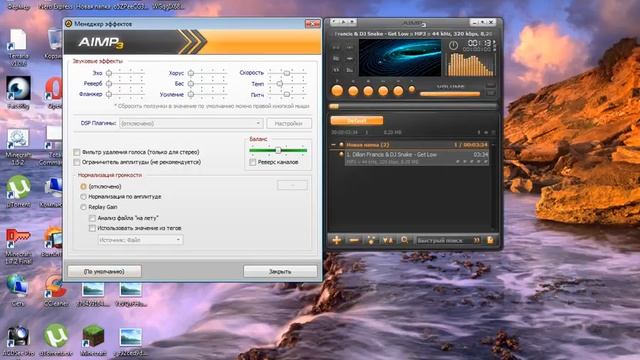Toggle the Реверс каналов checkbox
This screenshot has height=360, width=640.
click(x=253, y=162)
